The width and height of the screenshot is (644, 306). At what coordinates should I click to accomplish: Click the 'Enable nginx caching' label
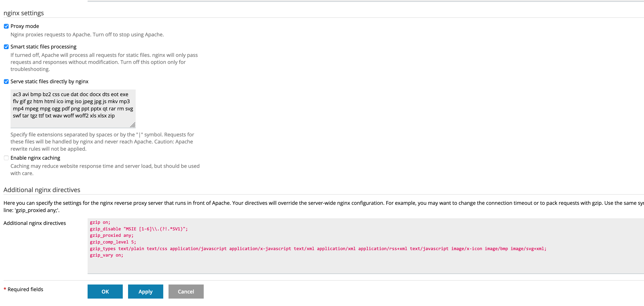tap(35, 158)
